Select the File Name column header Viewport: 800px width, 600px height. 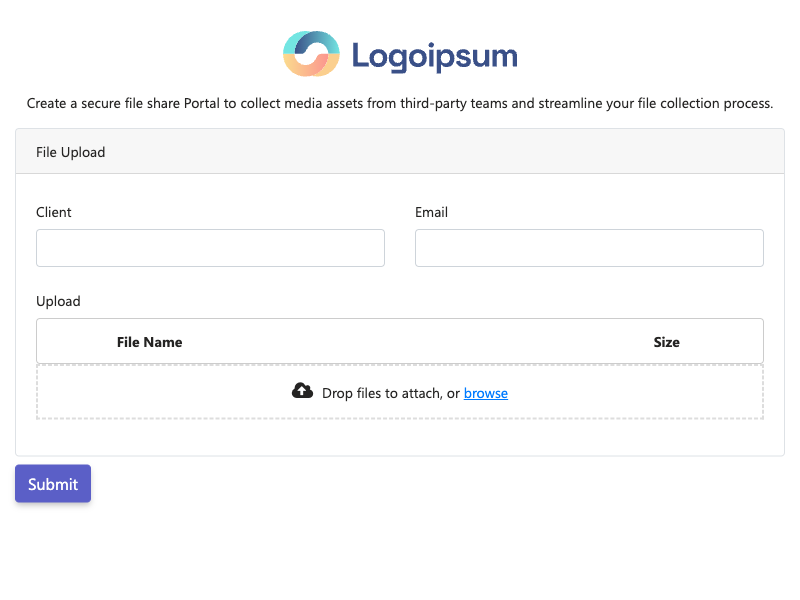click(x=149, y=342)
